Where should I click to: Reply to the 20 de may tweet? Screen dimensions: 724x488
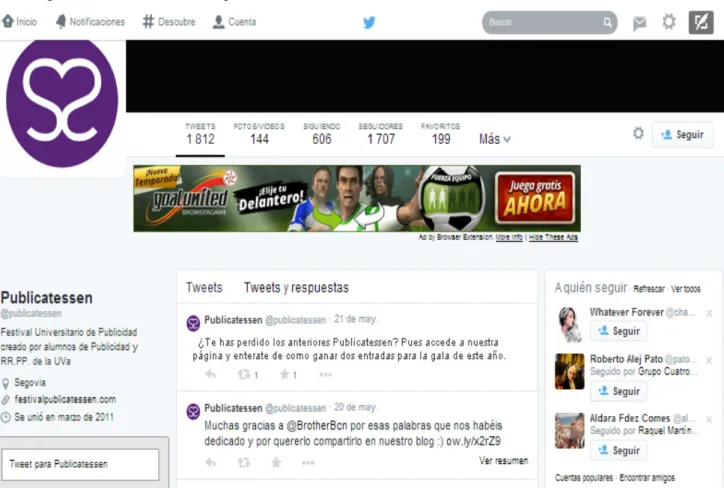point(211,462)
